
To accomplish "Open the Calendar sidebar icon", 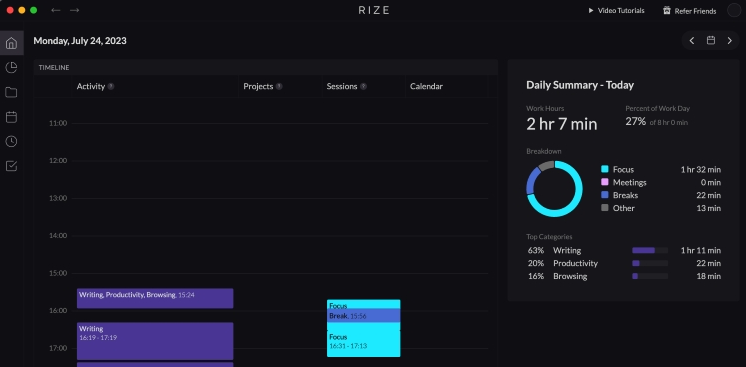I will click(x=11, y=117).
